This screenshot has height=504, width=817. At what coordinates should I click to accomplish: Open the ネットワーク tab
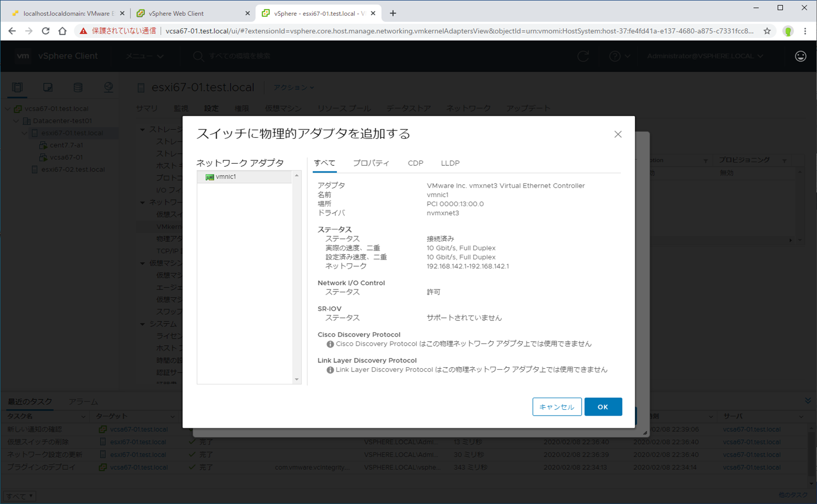point(469,108)
